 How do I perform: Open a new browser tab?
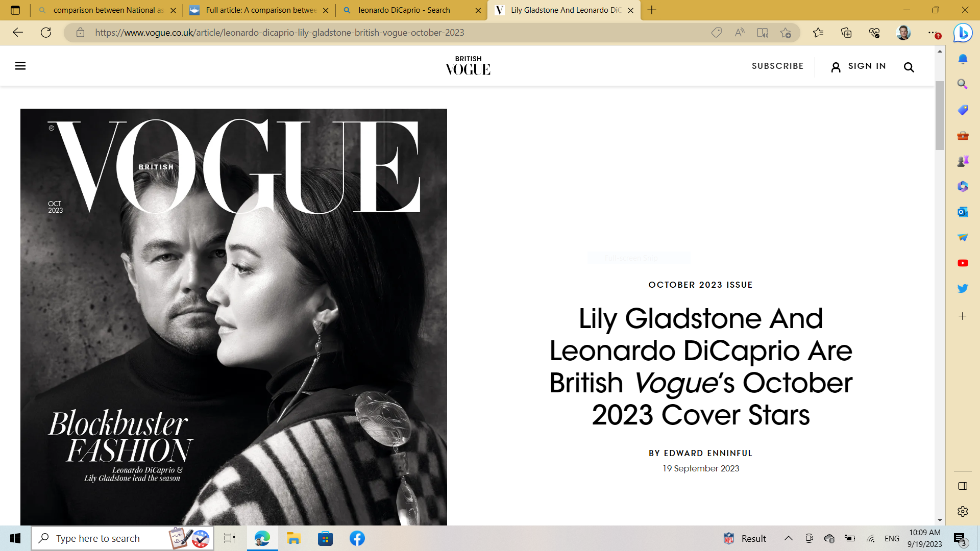(652, 10)
